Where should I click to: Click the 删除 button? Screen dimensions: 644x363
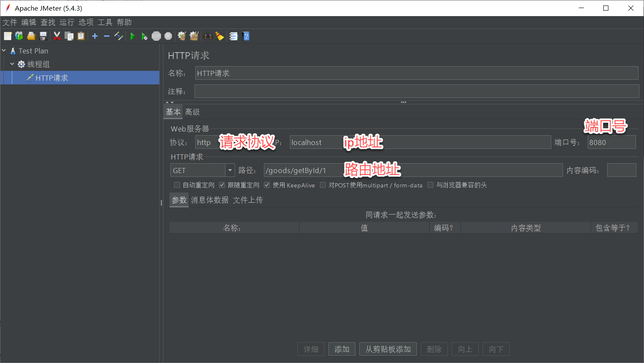(x=434, y=349)
